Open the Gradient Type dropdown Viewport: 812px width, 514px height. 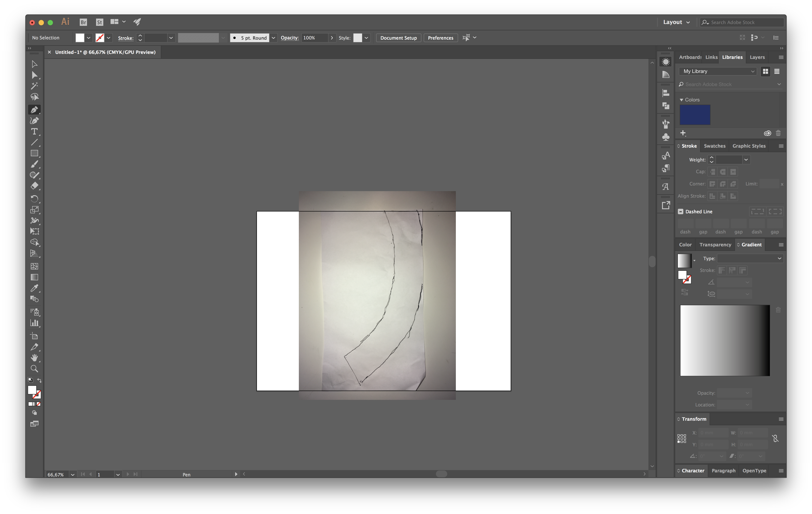pyautogui.click(x=750, y=258)
